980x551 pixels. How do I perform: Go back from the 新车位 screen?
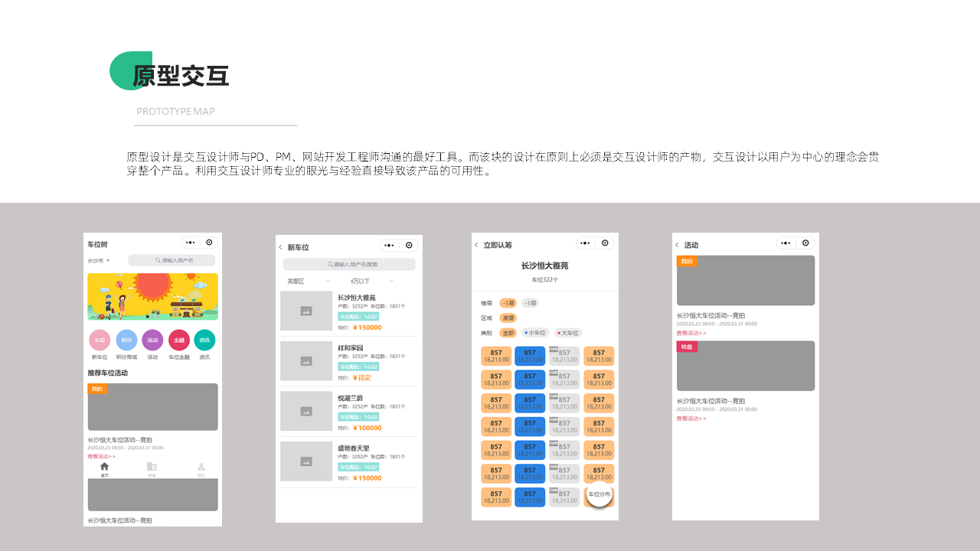280,247
